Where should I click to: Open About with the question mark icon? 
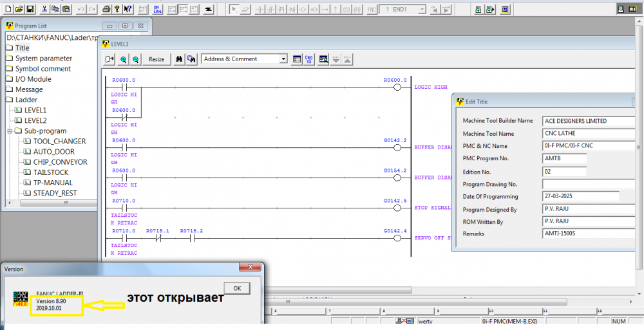117,8
